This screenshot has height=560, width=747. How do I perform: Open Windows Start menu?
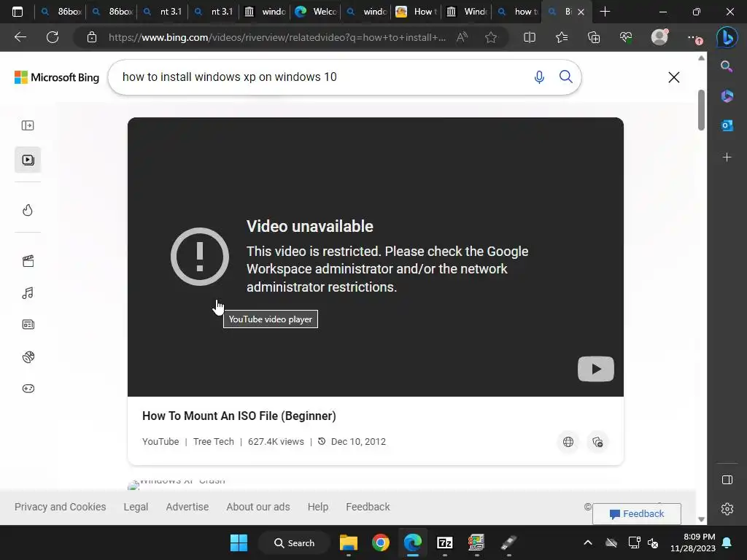239,542
